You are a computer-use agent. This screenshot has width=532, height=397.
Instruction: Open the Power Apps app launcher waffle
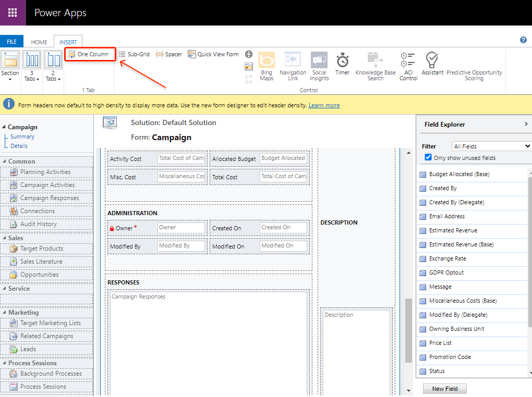tap(13, 13)
